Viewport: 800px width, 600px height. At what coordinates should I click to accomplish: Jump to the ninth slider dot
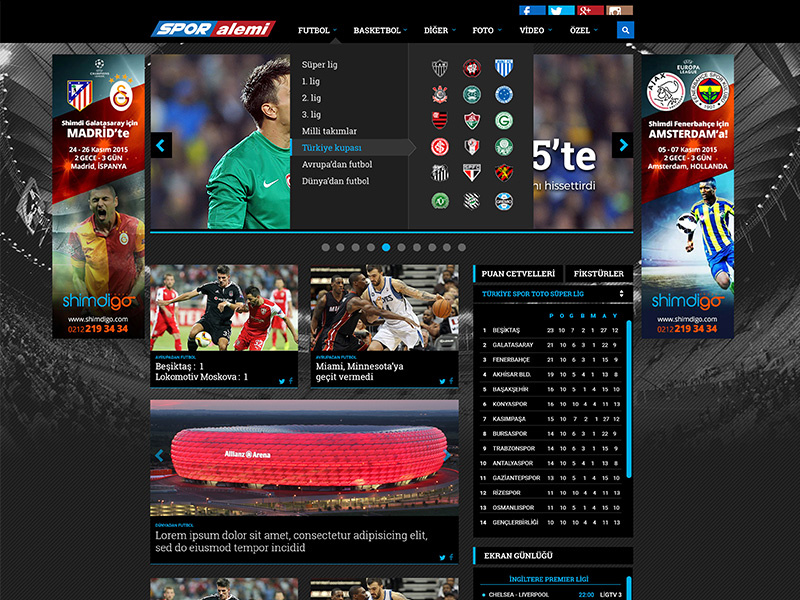pos(447,247)
